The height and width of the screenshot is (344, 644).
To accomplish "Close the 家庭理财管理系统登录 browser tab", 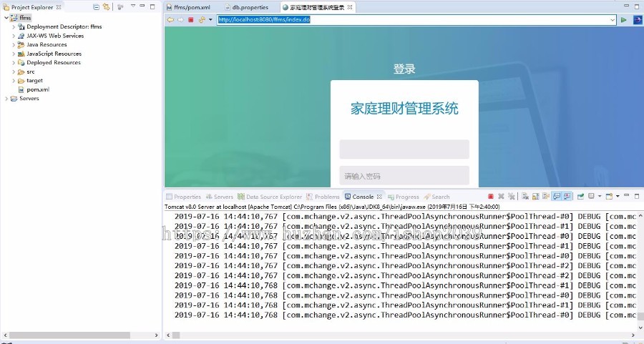I will point(349,7).
